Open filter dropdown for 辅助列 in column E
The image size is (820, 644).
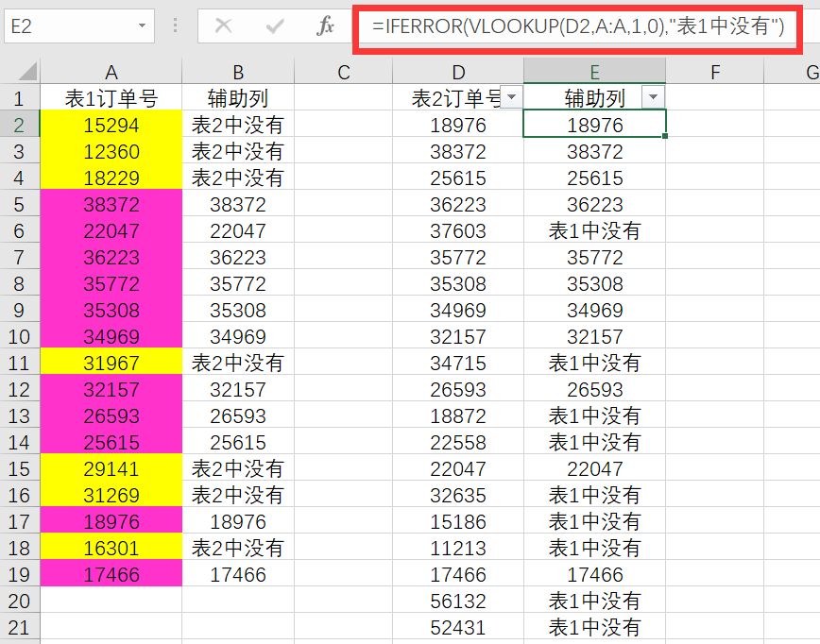653,97
